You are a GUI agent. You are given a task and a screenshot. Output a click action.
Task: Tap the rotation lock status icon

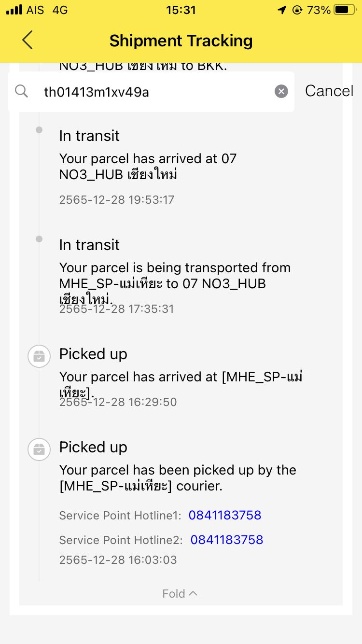pos(297,10)
